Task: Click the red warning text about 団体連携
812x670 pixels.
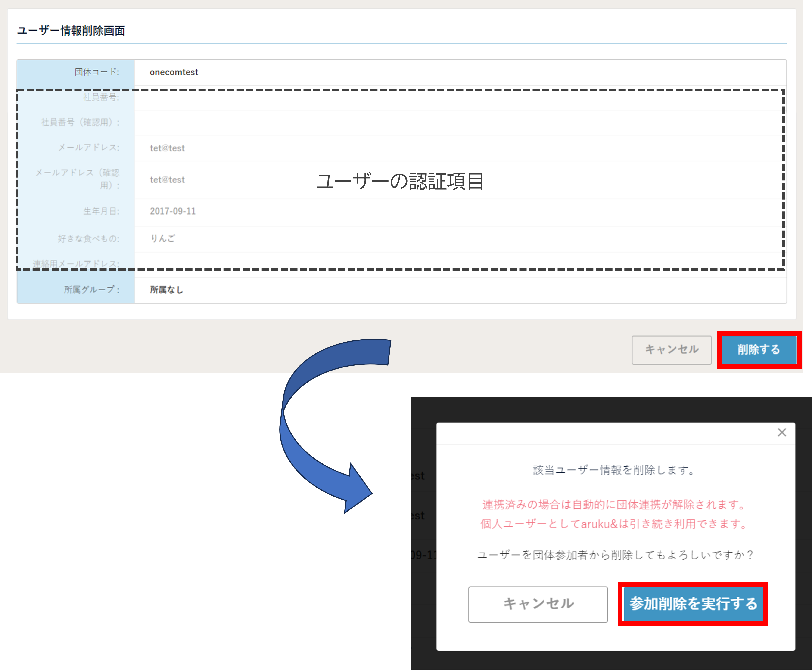Action: click(x=614, y=505)
